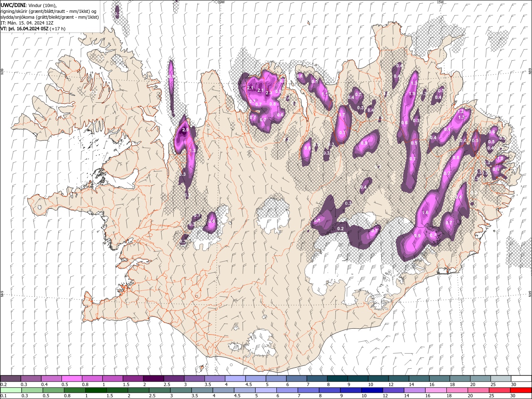Pick the violet swatch at 12 in lower scale

(x=393, y=390)
